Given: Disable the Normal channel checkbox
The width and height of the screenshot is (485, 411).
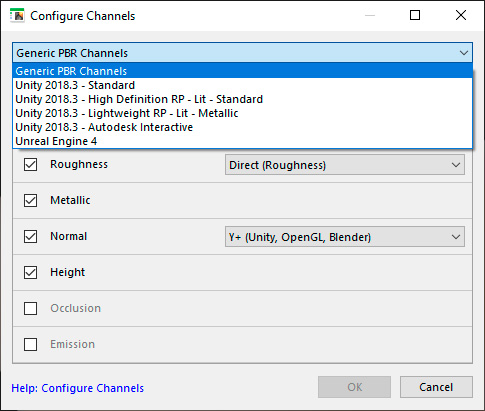Looking at the screenshot, I should click(x=30, y=236).
